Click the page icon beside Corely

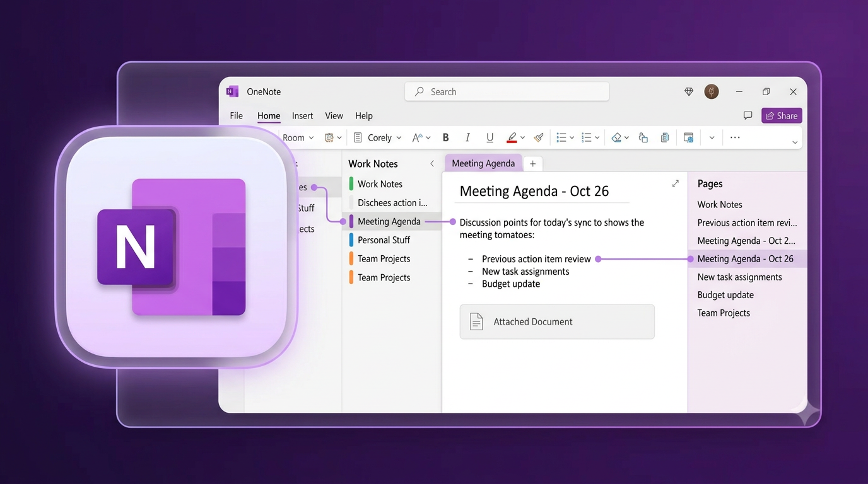coord(358,137)
